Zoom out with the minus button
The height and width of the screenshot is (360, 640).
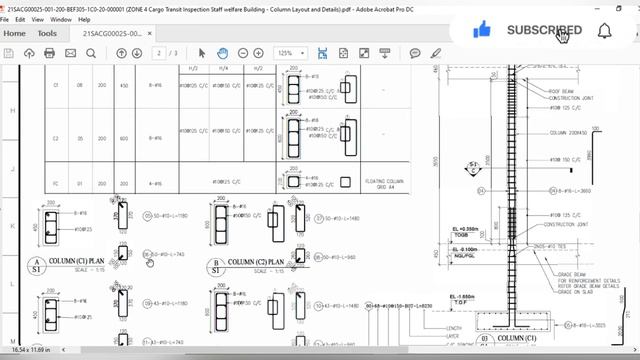coord(243,53)
